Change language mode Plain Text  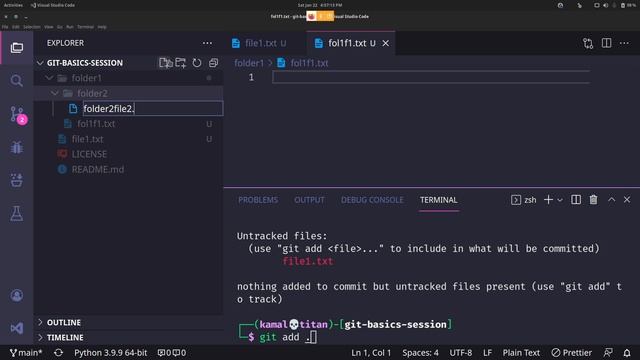pyautogui.click(x=521, y=353)
